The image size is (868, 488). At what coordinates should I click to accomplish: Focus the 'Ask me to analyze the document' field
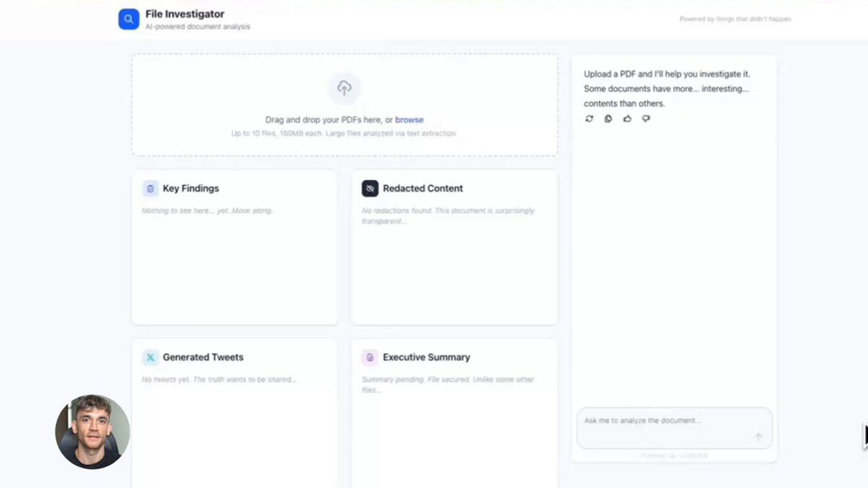[674, 428]
